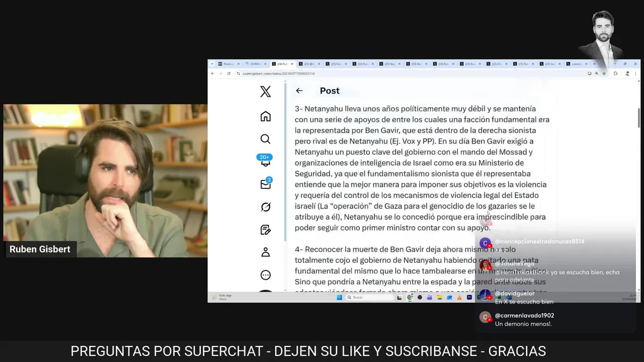Open the Explore search icon in the X sidebar
This screenshot has height=362, width=644.
click(266, 139)
